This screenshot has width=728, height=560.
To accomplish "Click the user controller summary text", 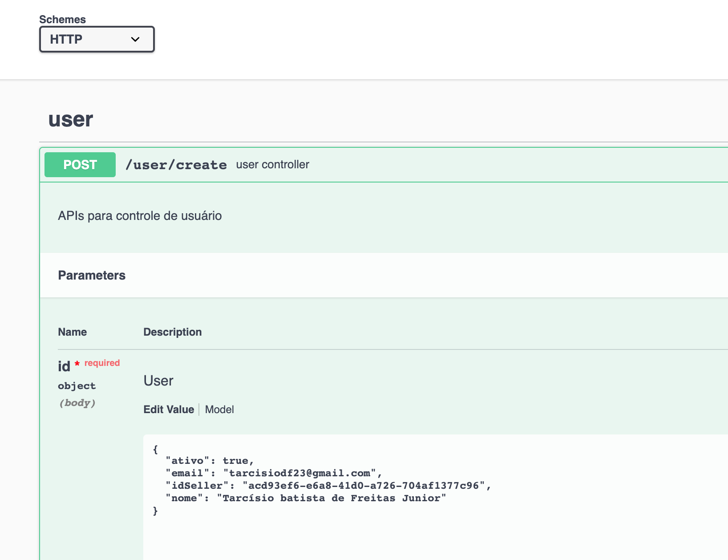I will [272, 165].
